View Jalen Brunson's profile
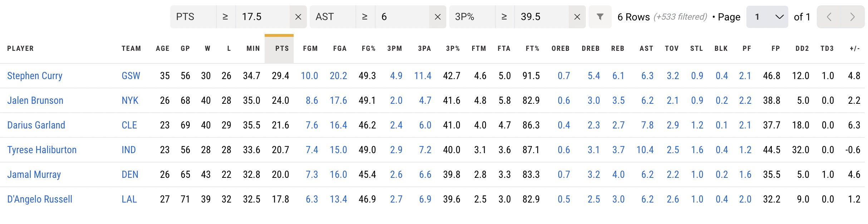Screen dimensions: 868x224 35,101
